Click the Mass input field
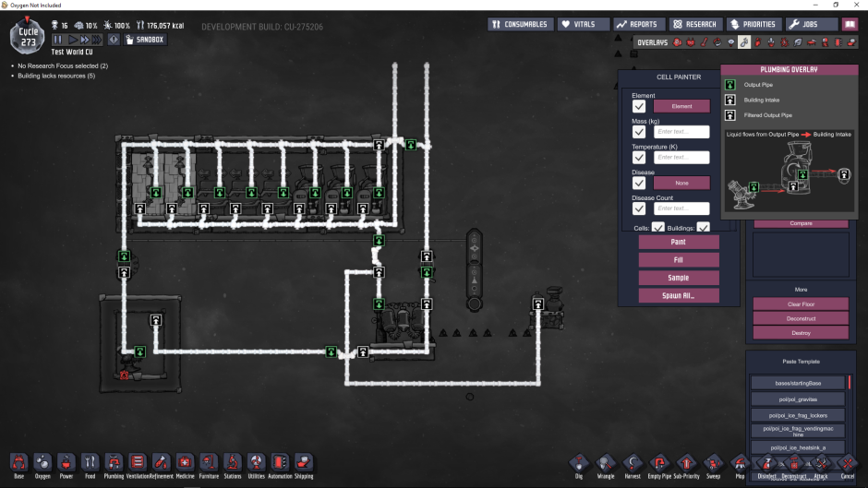Viewport: 868px width, 488px height. (681, 132)
